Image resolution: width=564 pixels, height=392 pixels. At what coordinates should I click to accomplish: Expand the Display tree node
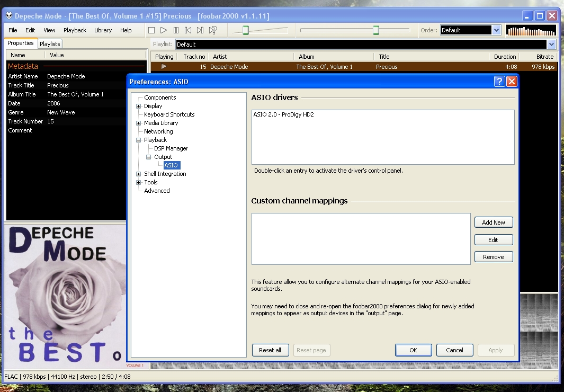[138, 106]
